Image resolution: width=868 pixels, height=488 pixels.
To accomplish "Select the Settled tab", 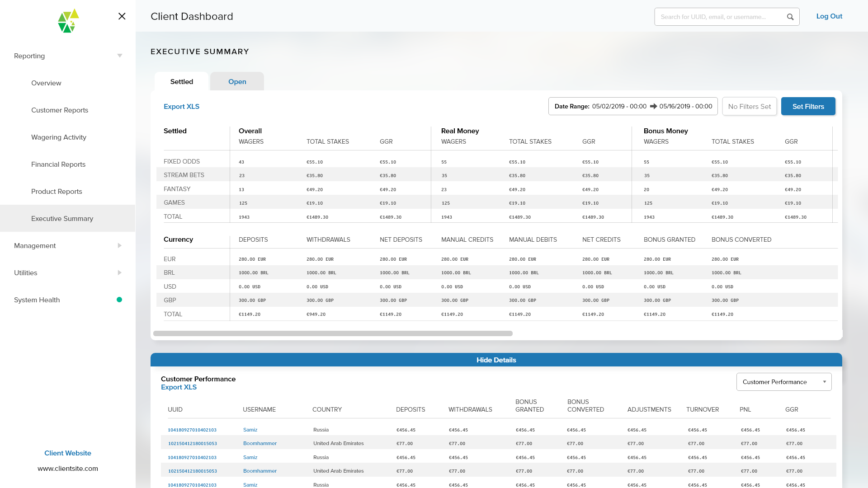I will click(x=181, y=82).
